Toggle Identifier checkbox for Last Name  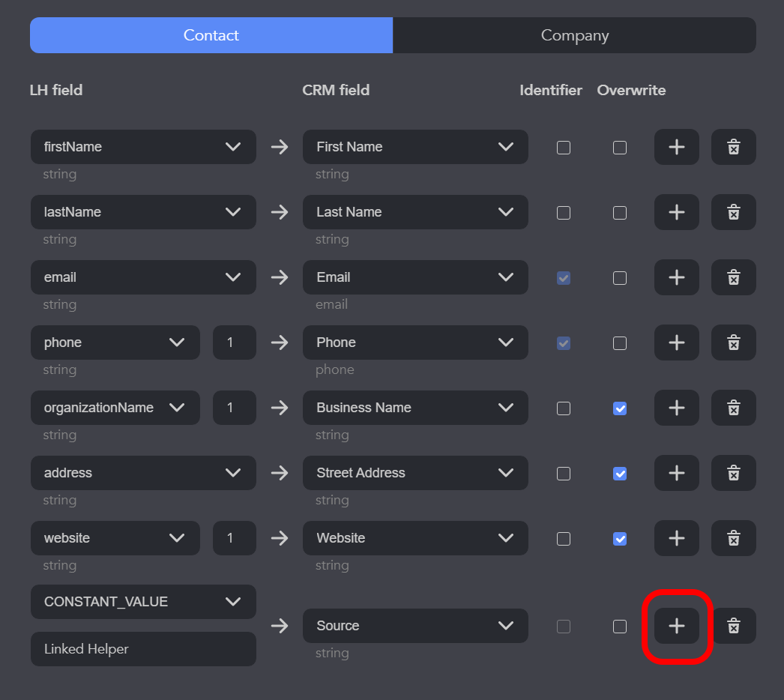click(x=564, y=213)
